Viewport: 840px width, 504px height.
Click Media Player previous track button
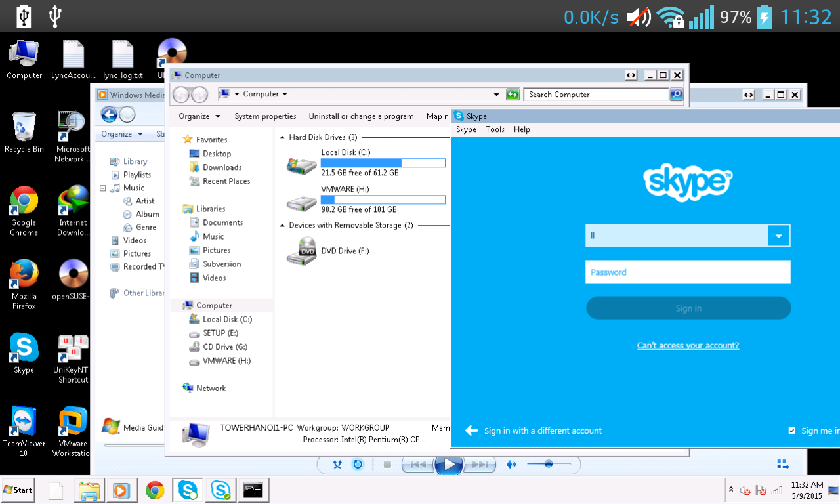click(417, 465)
